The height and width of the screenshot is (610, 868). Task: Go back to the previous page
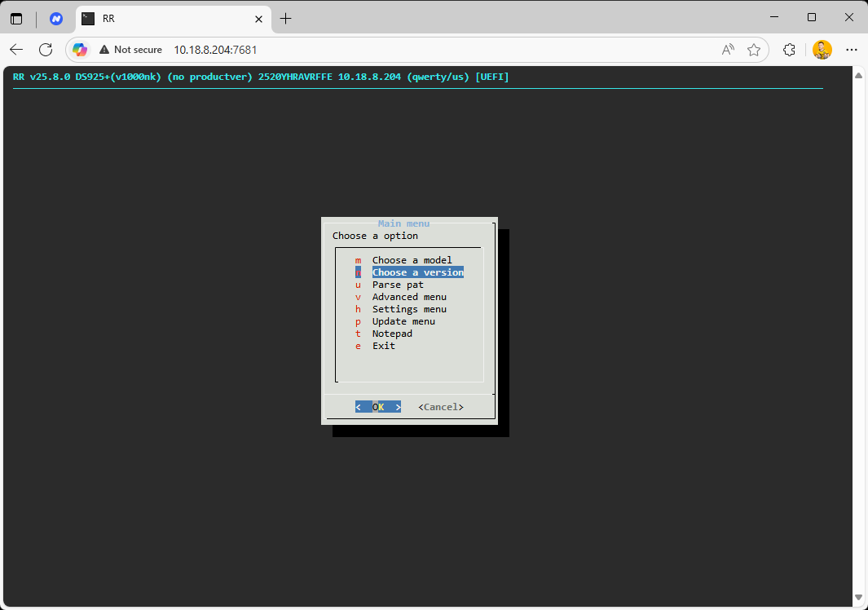(16, 50)
